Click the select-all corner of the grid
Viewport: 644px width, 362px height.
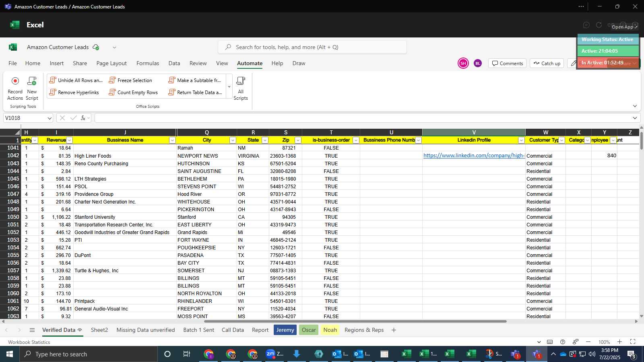click(x=10, y=132)
